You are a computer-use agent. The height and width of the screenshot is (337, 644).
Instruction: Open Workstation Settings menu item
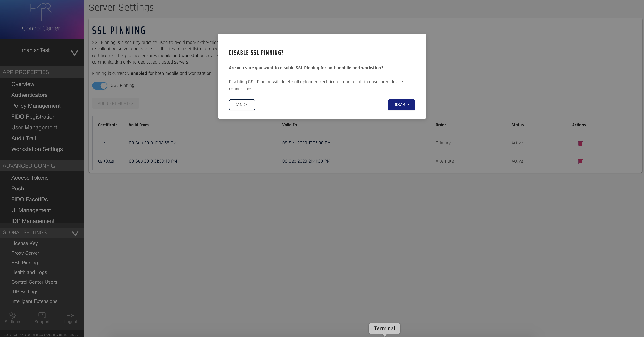(37, 149)
